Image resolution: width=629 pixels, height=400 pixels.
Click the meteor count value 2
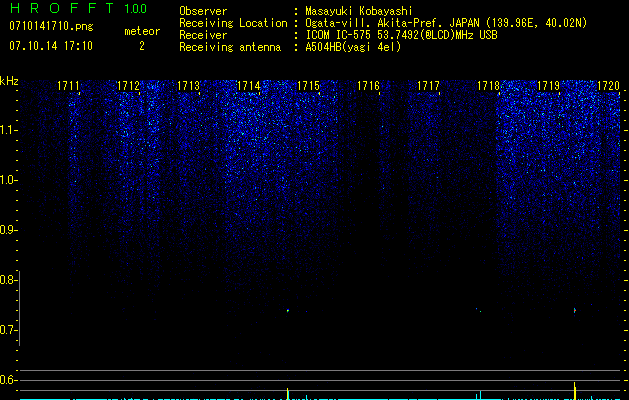tap(142, 46)
